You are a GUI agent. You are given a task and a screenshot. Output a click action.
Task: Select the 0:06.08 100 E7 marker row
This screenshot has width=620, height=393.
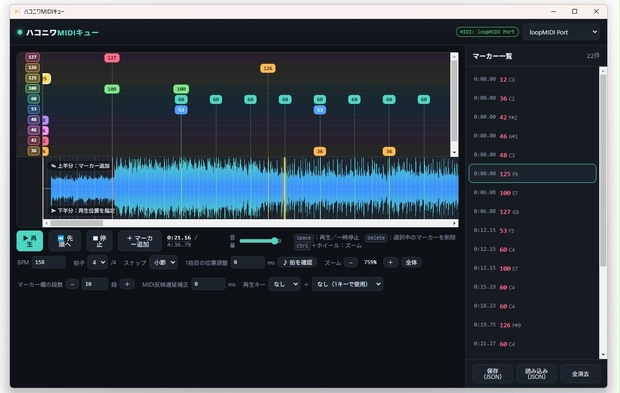532,193
